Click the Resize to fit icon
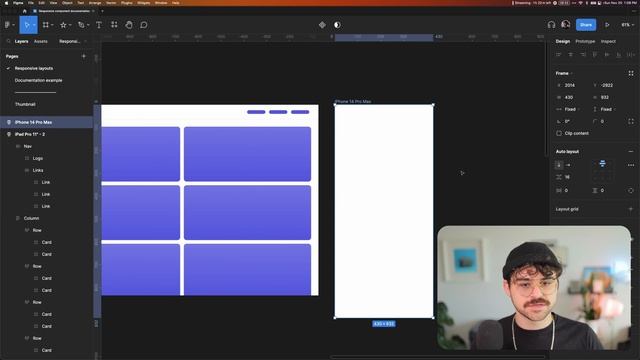This screenshot has width=640, height=360. tap(631, 73)
